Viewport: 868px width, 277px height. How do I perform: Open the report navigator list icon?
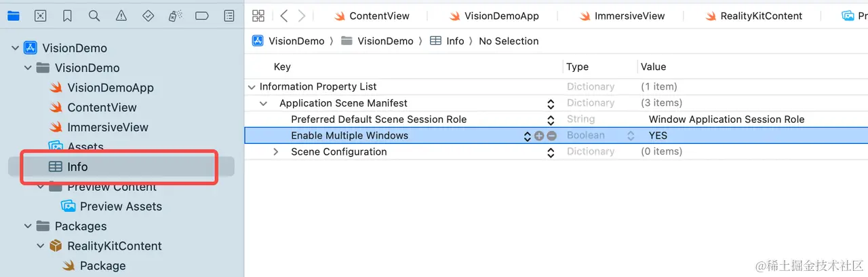[x=229, y=16]
